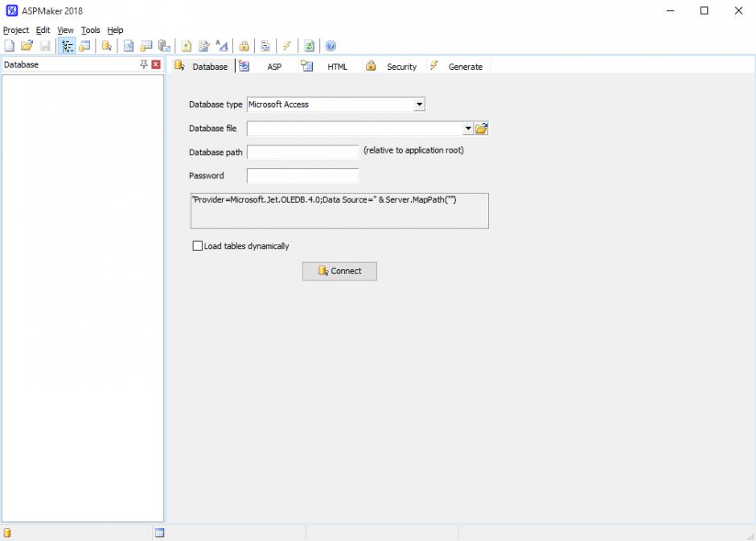The image size is (756, 541).
Task: Toggle the database tree pane toolbar icon
Action: point(67,47)
